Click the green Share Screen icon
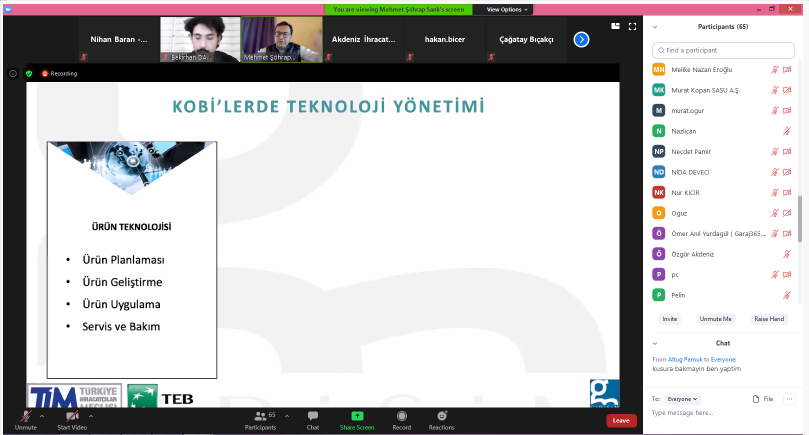 pyautogui.click(x=357, y=416)
